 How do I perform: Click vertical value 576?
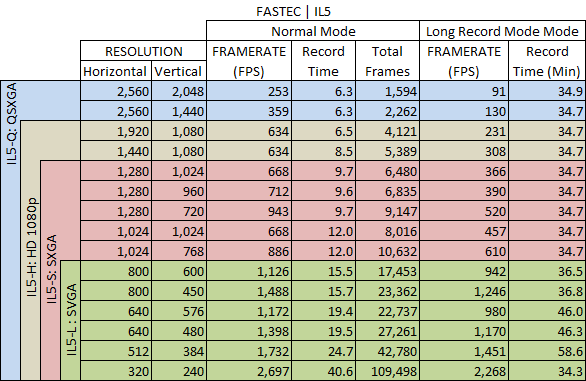[179, 311]
